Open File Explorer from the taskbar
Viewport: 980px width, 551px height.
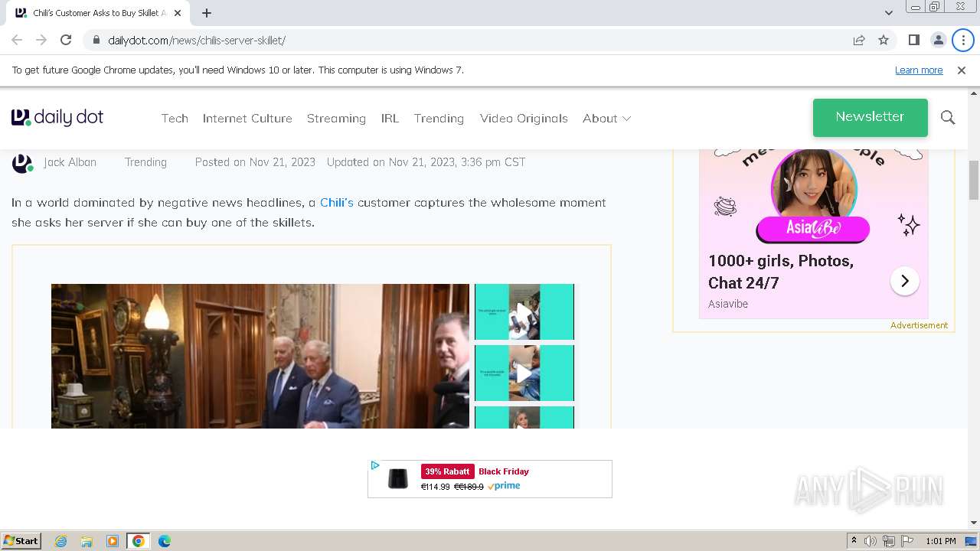pyautogui.click(x=87, y=541)
